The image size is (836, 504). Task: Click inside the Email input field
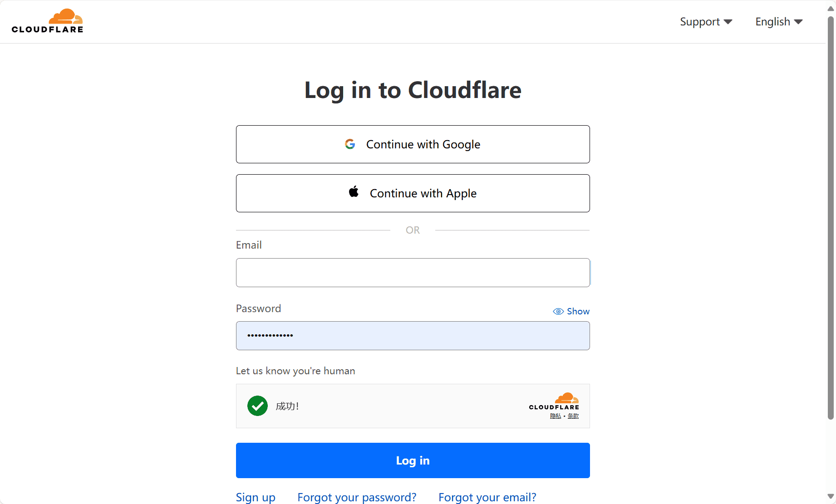point(413,272)
